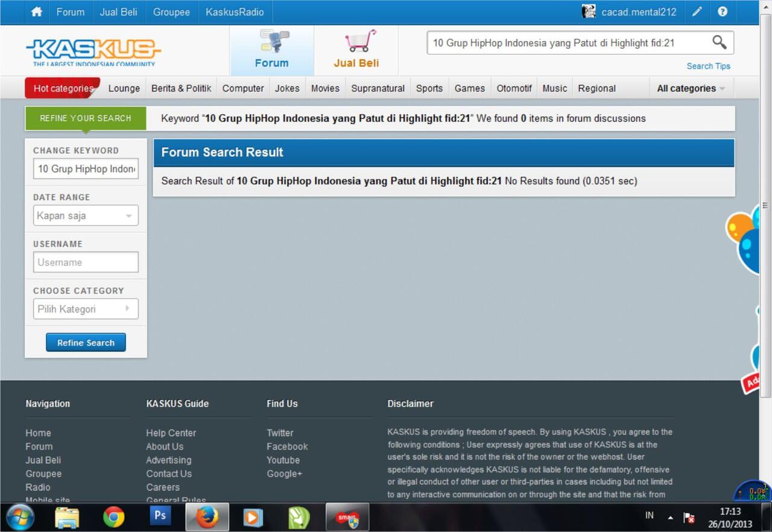Open the Movies category
This screenshot has width=772, height=532.
[x=325, y=88]
